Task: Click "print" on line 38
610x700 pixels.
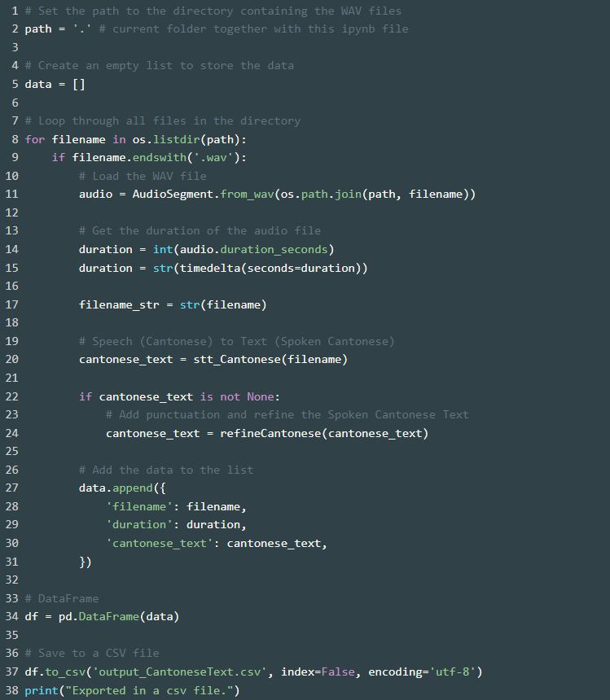Action: [x=42, y=690]
